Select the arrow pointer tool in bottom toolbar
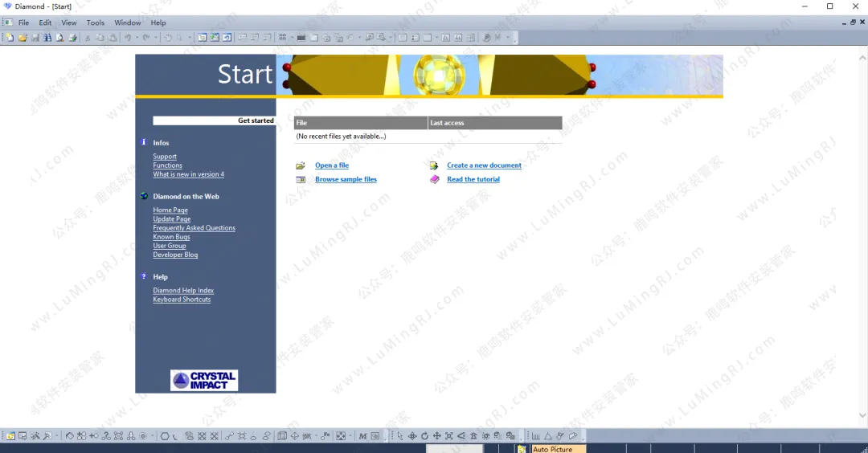 tap(399, 436)
